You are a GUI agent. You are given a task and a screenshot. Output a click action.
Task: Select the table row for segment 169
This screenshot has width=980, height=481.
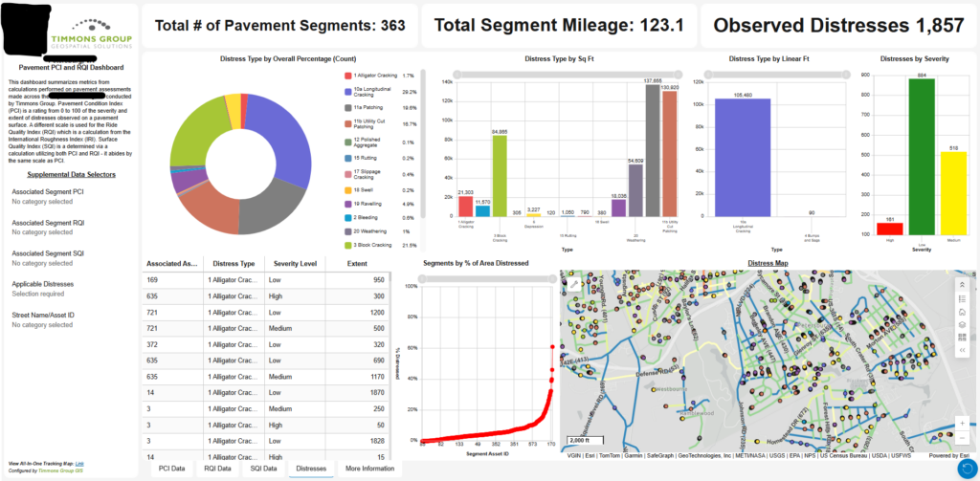tap(266, 280)
